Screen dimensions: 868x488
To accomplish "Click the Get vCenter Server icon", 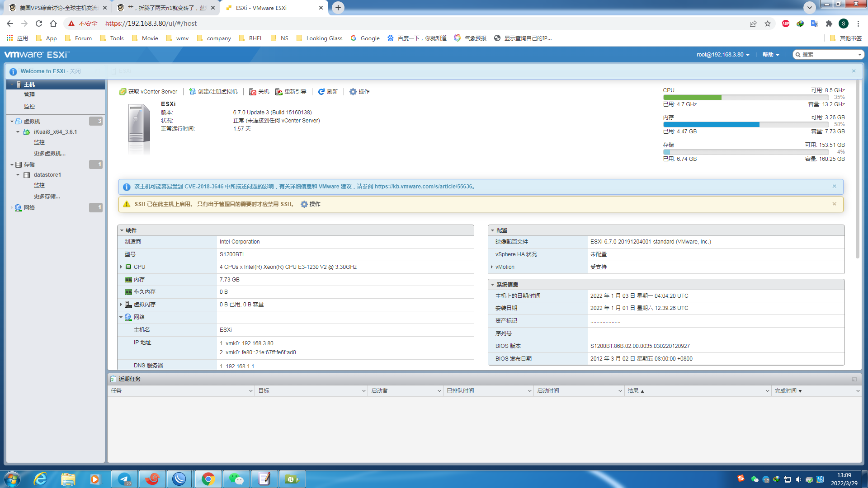I will pos(123,92).
